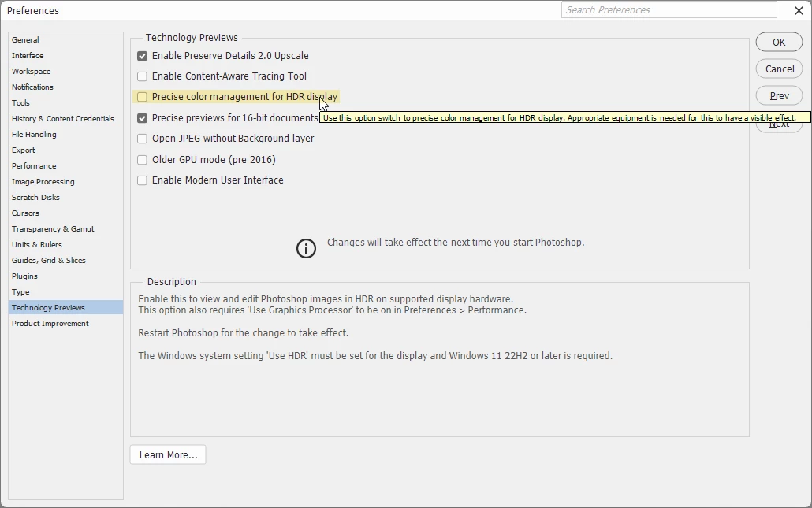Open History & Content Credentials settings
This screenshot has width=812, height=508.
(65, 118)
